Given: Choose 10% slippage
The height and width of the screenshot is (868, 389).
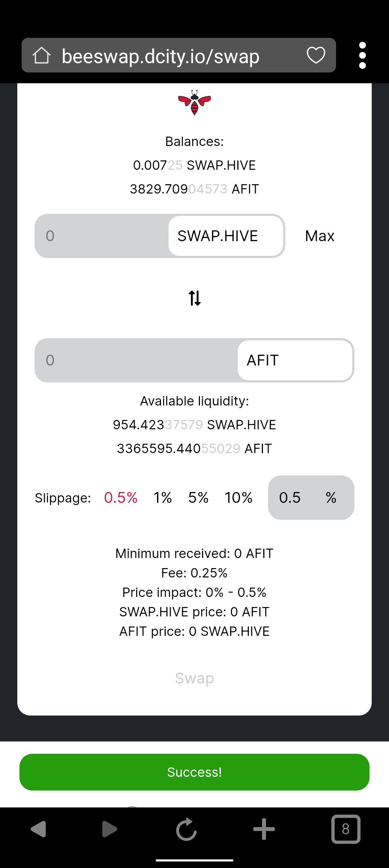Looking at the screenshot, I should coord(238,498).
